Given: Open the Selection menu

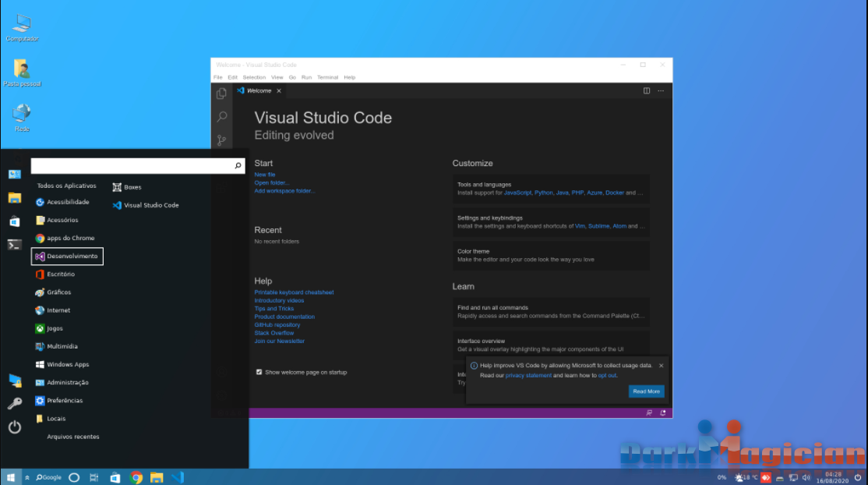Looking at the screenshot, I should point(254,78).
